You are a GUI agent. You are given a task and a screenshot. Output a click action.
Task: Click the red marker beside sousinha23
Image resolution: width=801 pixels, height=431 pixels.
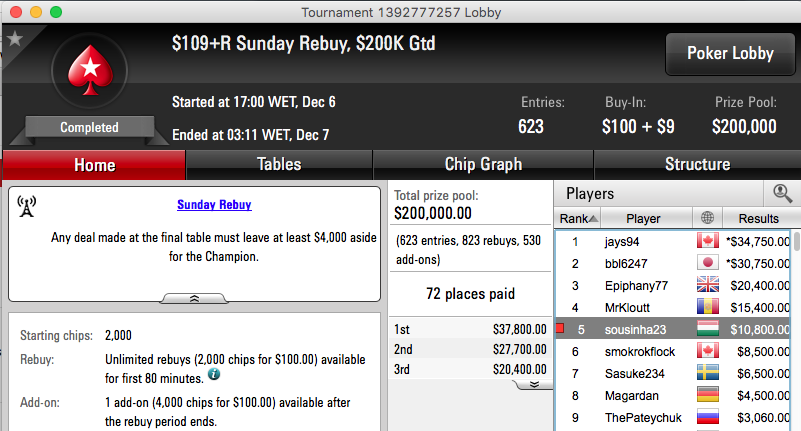560,328
